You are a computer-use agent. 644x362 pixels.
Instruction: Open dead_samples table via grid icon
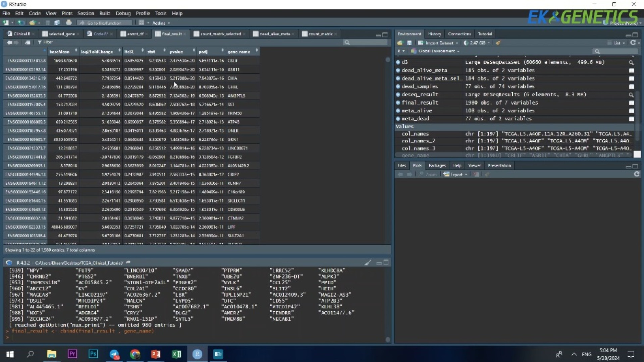[x=632, y=87]
